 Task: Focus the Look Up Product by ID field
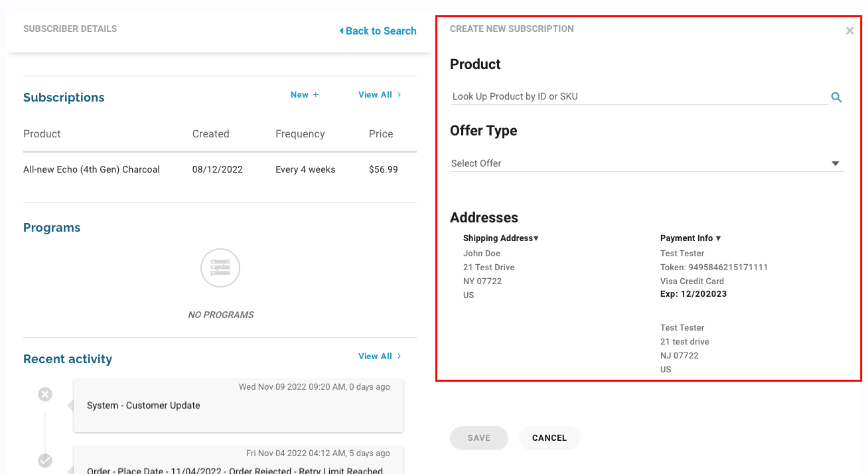(x=638, y=96)
